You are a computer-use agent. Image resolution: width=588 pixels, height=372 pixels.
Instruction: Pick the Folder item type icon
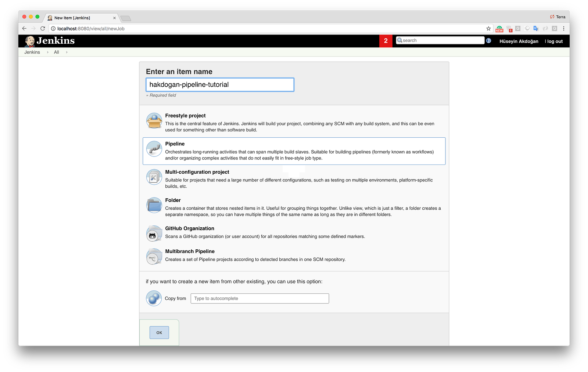154,205
